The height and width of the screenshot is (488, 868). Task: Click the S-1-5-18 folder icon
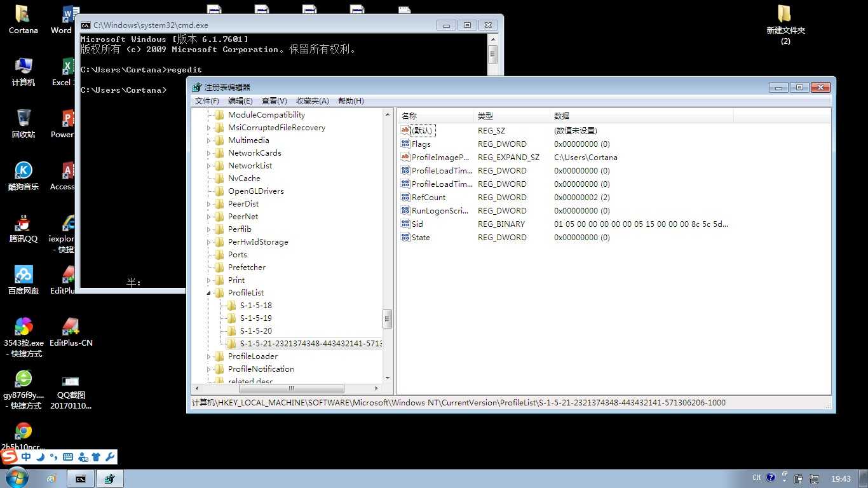231,305
